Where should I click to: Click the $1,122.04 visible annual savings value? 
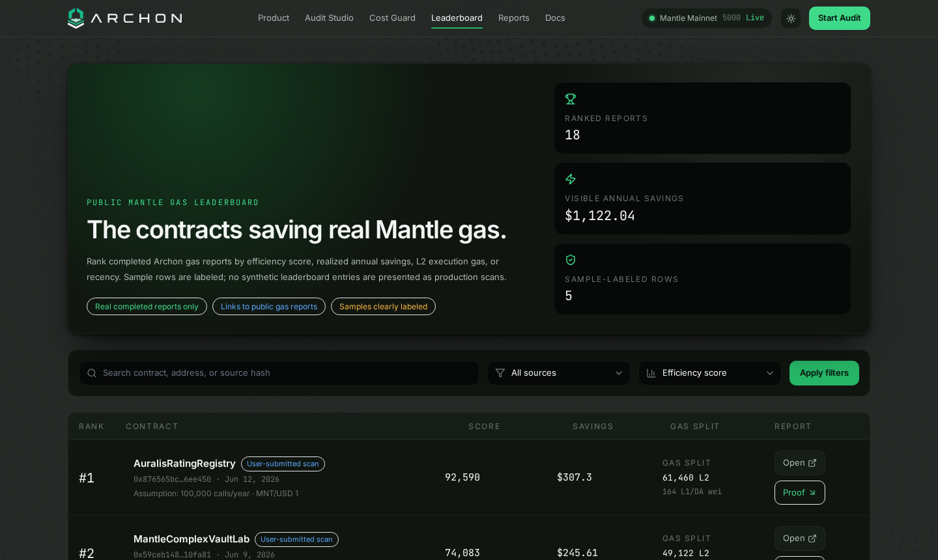[600, 216]
